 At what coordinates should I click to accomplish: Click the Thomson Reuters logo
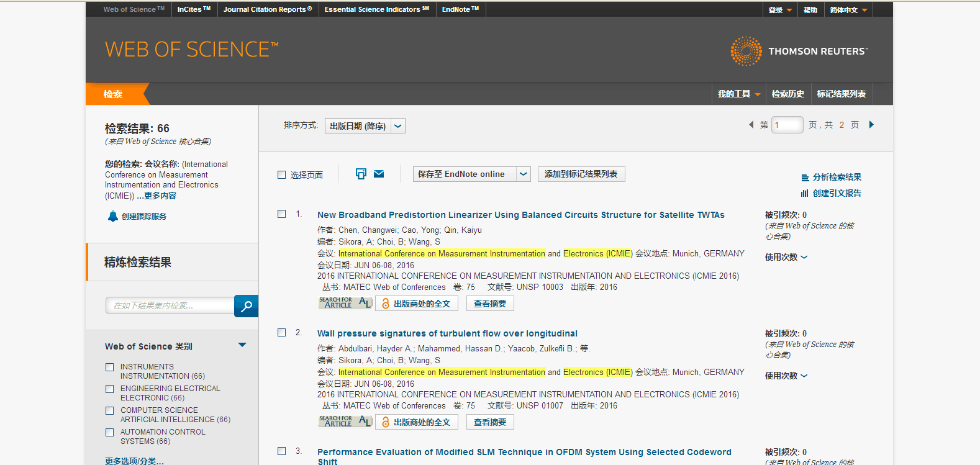799,51
